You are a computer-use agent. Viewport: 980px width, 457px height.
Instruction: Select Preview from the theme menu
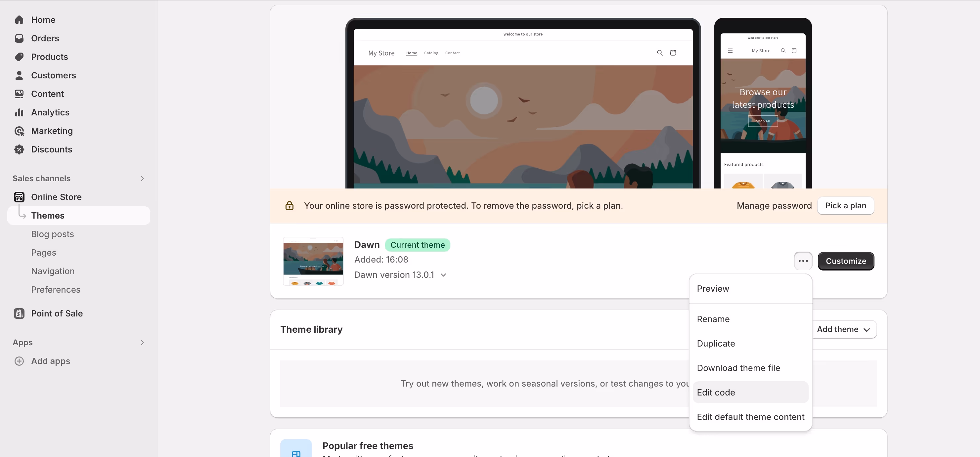750,289
